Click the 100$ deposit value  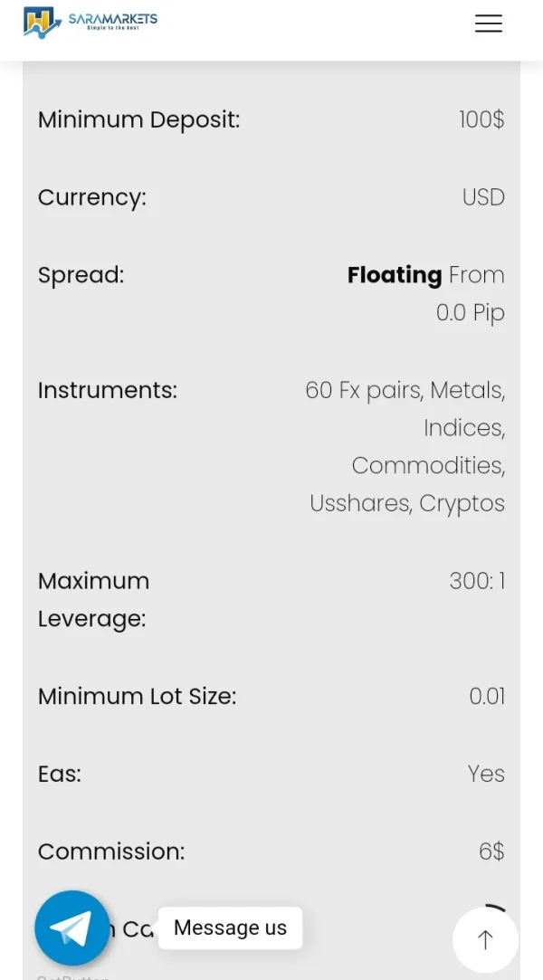tap(481, 119)
